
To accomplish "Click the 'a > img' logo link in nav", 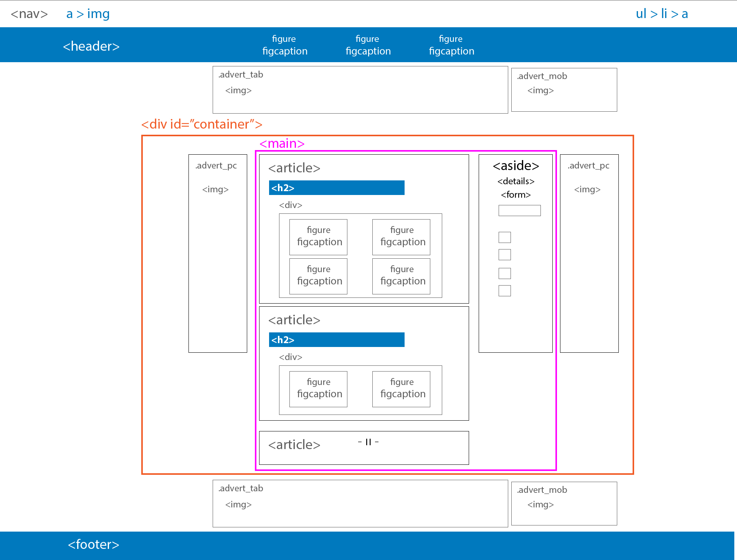I will point(88,14).
